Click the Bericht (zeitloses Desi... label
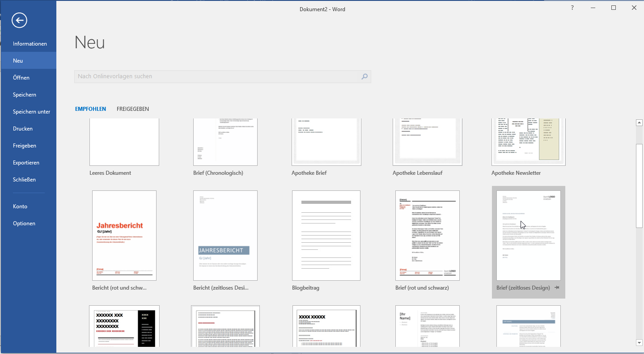This screenshot has width=644, height=354. [221, 288]
